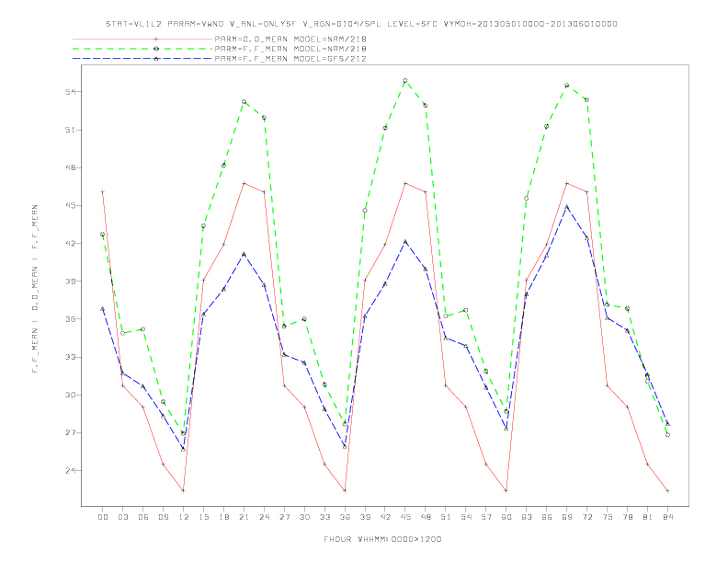Click x-axis forecast hour label 60

pyautogui.click(x=506, y=517)
